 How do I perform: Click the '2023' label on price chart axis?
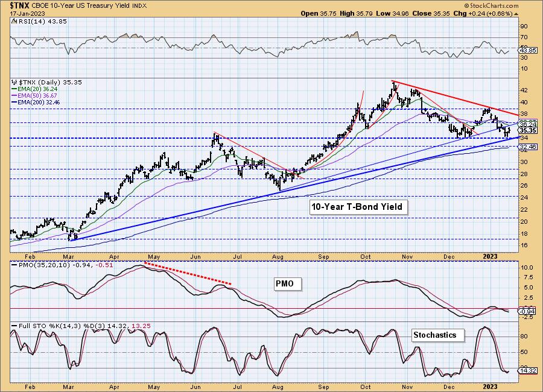490,256
